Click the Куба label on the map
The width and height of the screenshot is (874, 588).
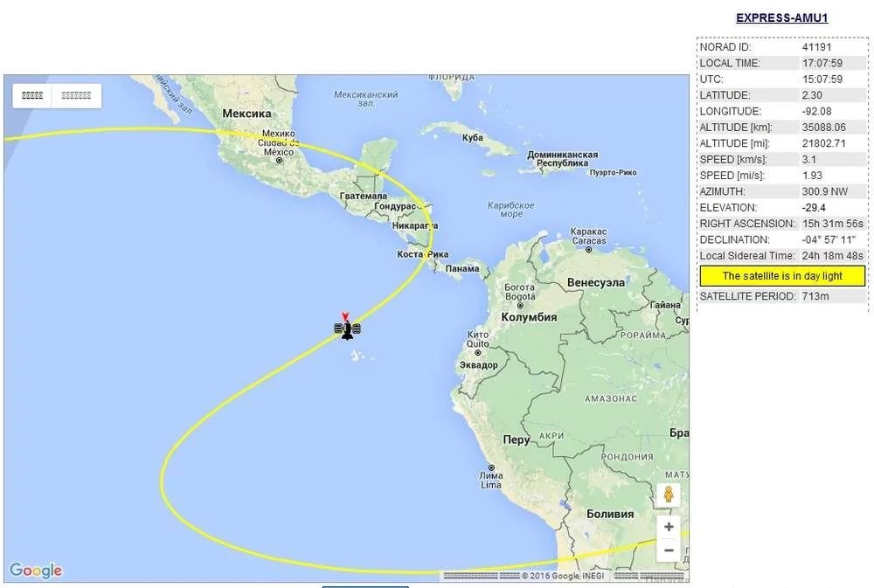pyautogui.click(x=473, y=138)
